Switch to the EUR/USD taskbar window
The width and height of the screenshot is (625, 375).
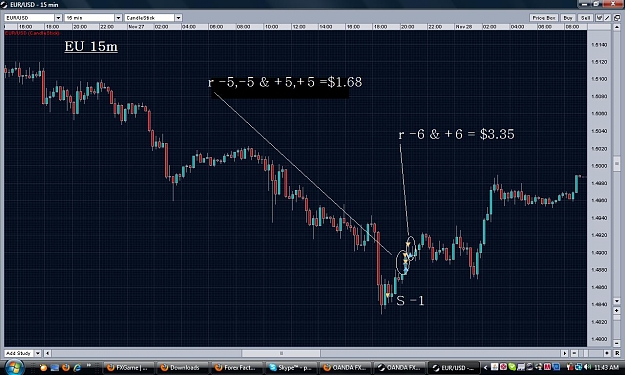(453, 367)
